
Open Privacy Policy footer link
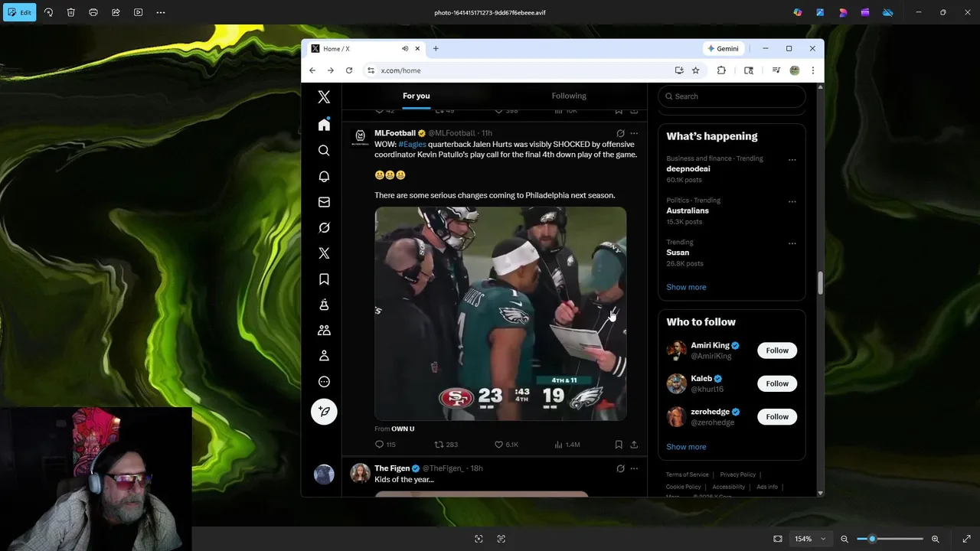pos(737,474)
